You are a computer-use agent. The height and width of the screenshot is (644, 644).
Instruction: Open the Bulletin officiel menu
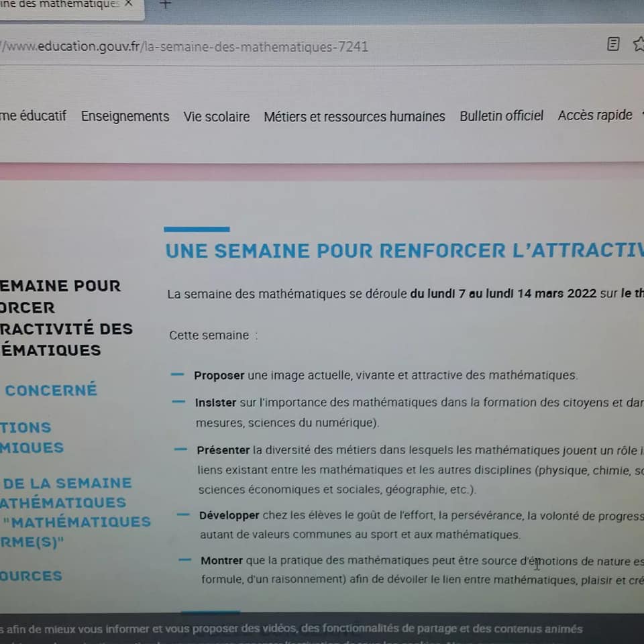click(501, 116)
